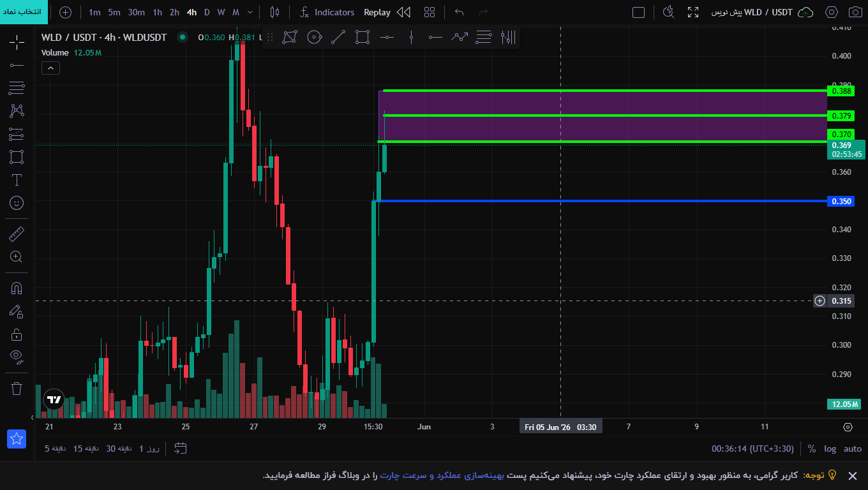Click the green market status dot
The width and height of the screenshot is (868, 490).
pyautogui.click(x=183, y=37)
